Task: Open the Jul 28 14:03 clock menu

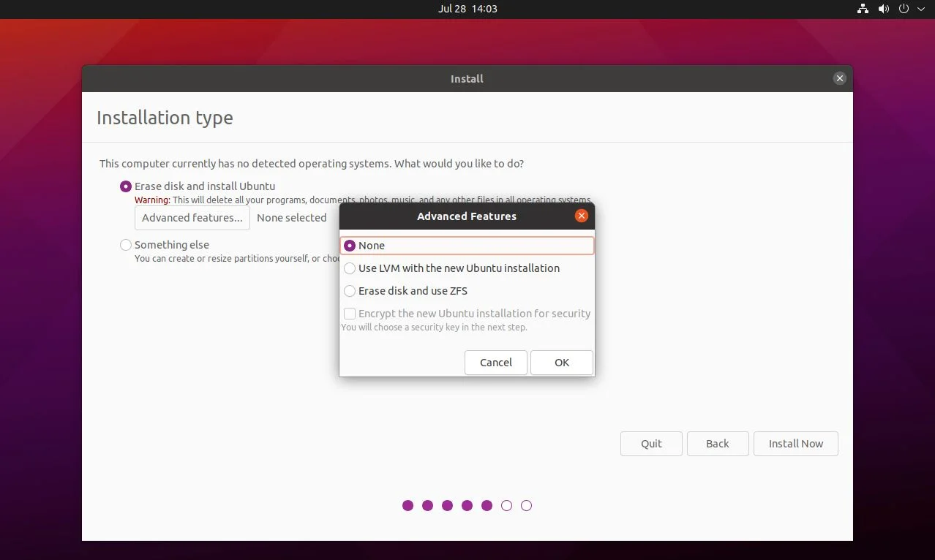Action: (x=467, y=9)
